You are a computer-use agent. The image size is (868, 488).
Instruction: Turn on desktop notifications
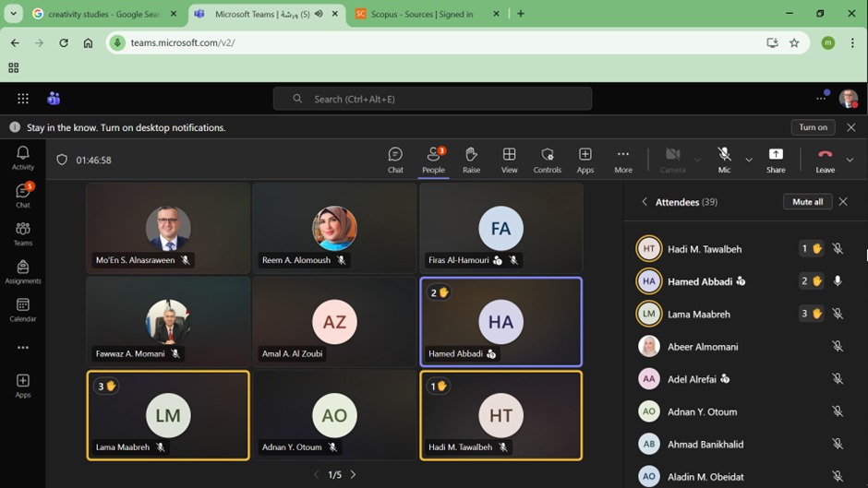click(x=813, y=127)
